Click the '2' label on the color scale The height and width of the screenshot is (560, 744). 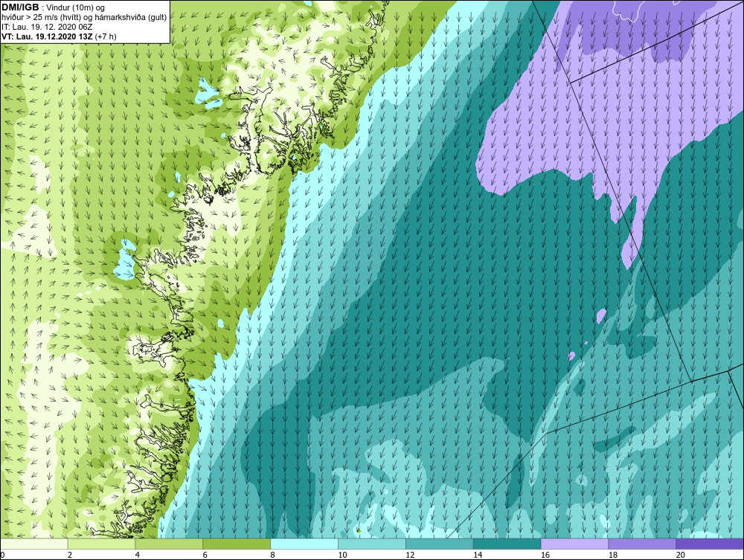point(70,555)
